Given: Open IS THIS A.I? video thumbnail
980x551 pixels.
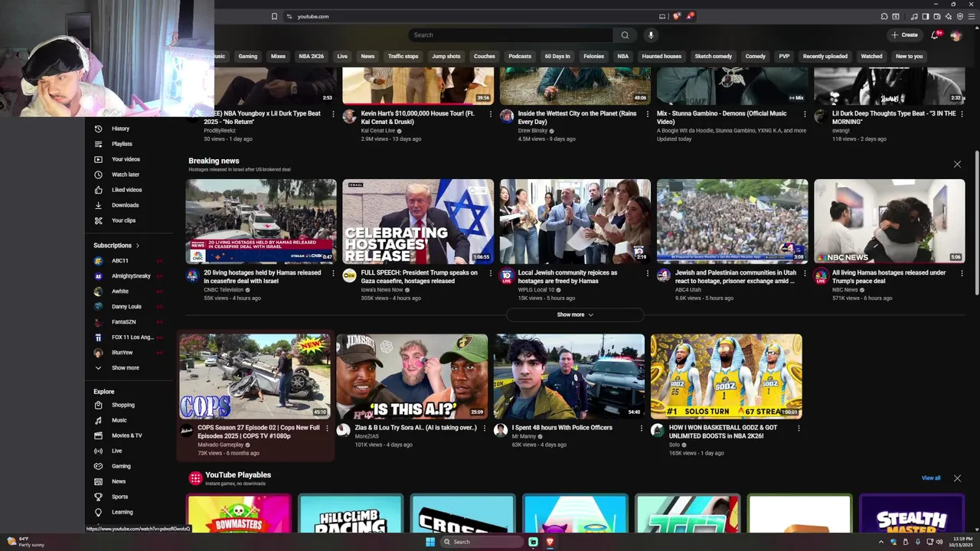Looking at the screenshot, I should [412, 377].
